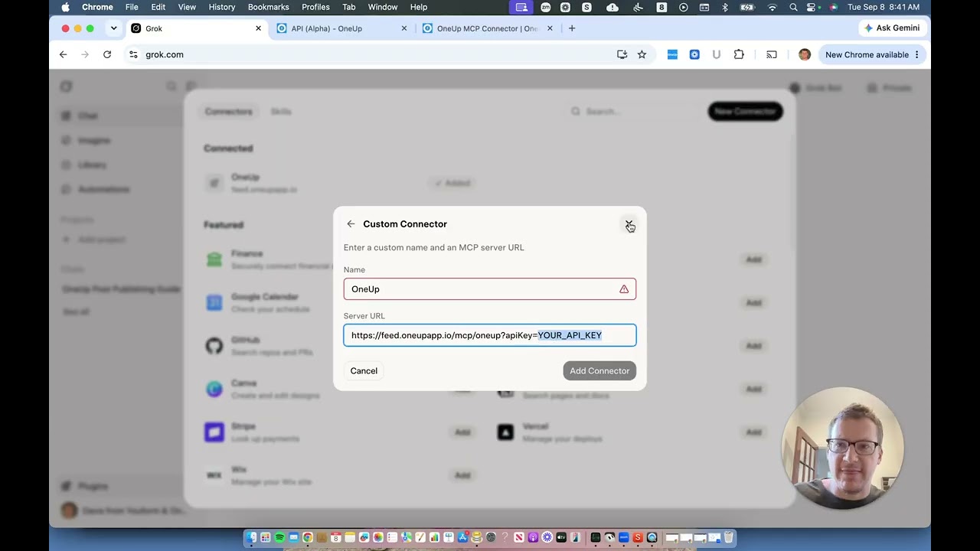Open the blue OneUp extension icon

pos(672,54)
